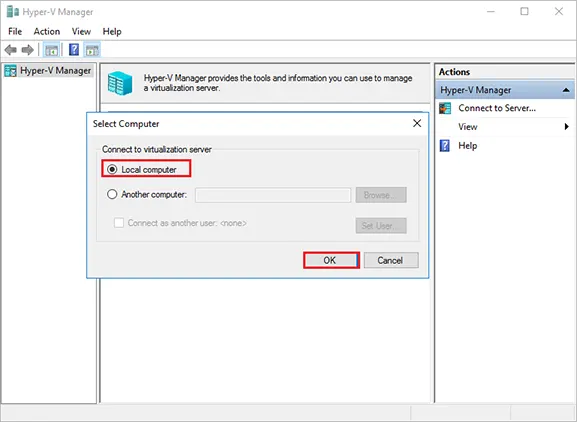
Task: Click the Set User... button
Action: click(381, 226)
